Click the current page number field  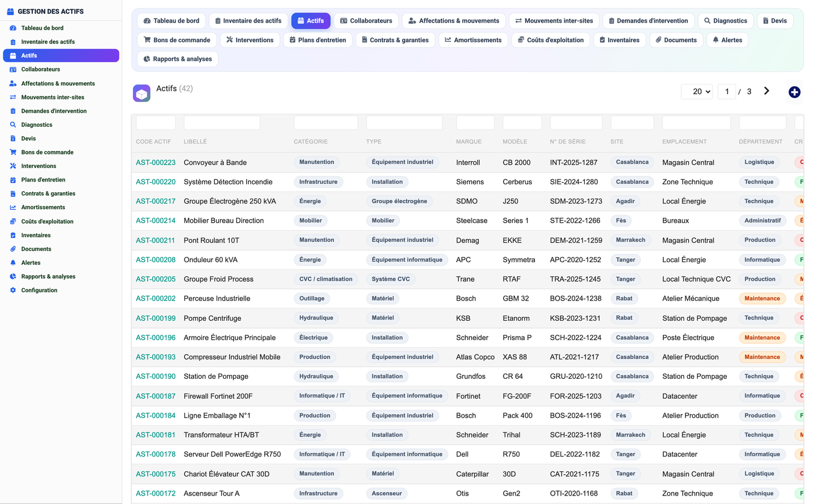tap(726, 91)
